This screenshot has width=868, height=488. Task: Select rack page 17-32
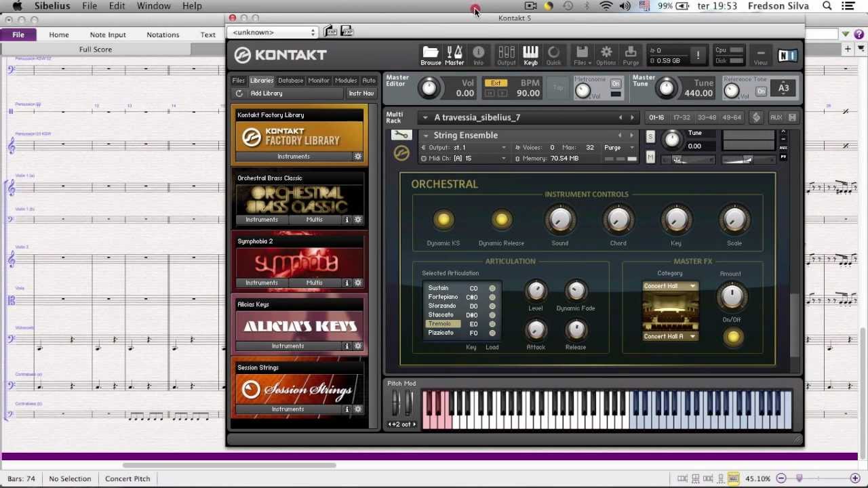click(682, 117)
